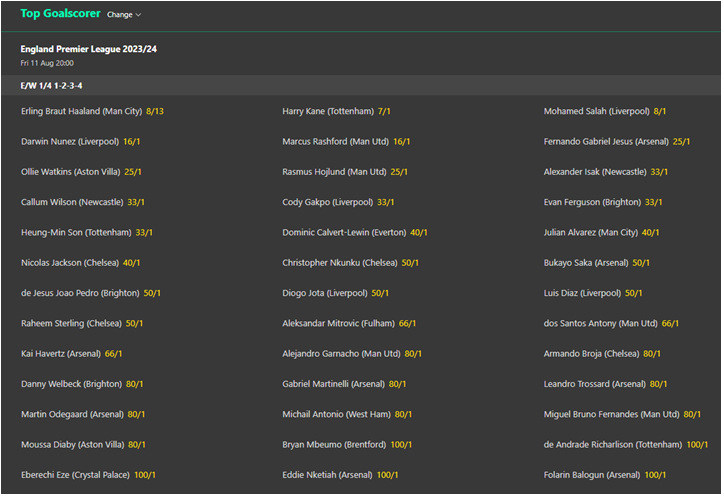Image resolution: width=724 pixels, height=497 pixels.
Task: Back Bryan Mbeumo at 100/1
Action: coord(347,445)
